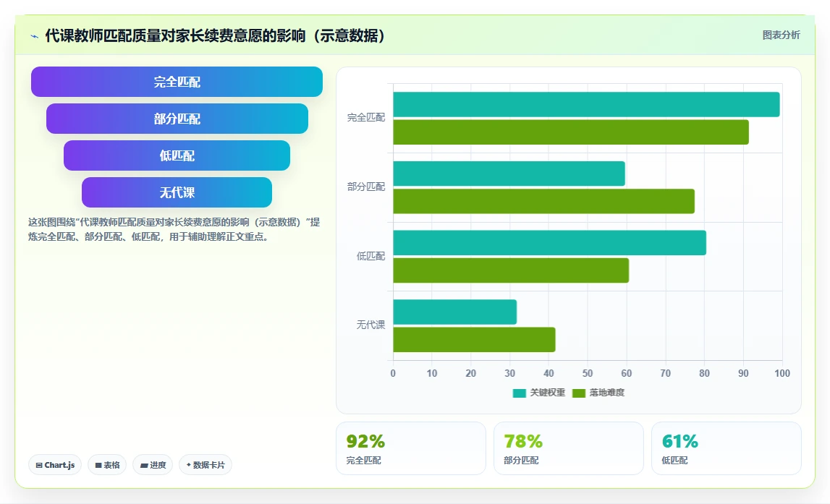Click the 完全匹配 y-axis label
830x504 pixels.
click(365, 117)
